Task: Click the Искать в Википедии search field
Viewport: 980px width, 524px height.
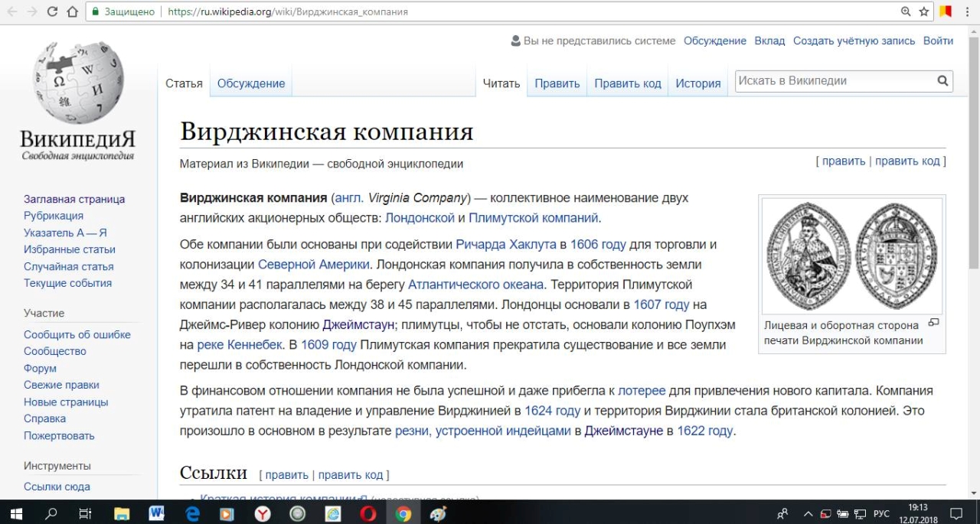Action: point(835,81)
